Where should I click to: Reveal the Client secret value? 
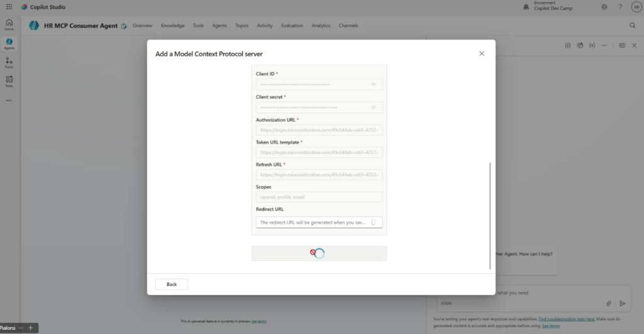pyautogui.click(x=374, y=107)
